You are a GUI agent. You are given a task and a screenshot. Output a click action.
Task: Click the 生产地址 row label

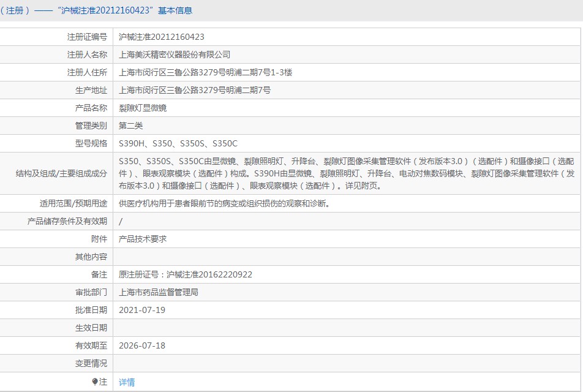[91, 90]
